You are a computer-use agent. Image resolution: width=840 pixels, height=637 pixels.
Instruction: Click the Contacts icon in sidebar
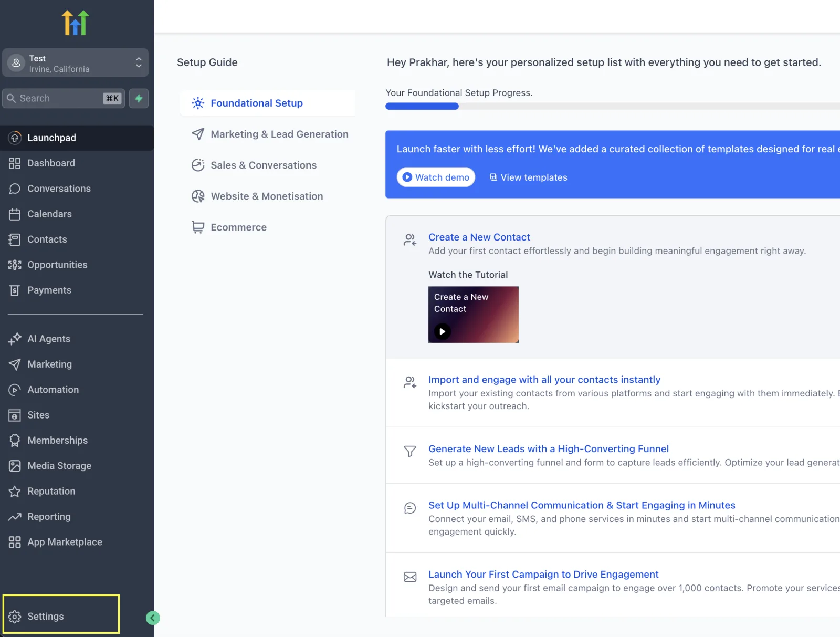coord(15,239)
